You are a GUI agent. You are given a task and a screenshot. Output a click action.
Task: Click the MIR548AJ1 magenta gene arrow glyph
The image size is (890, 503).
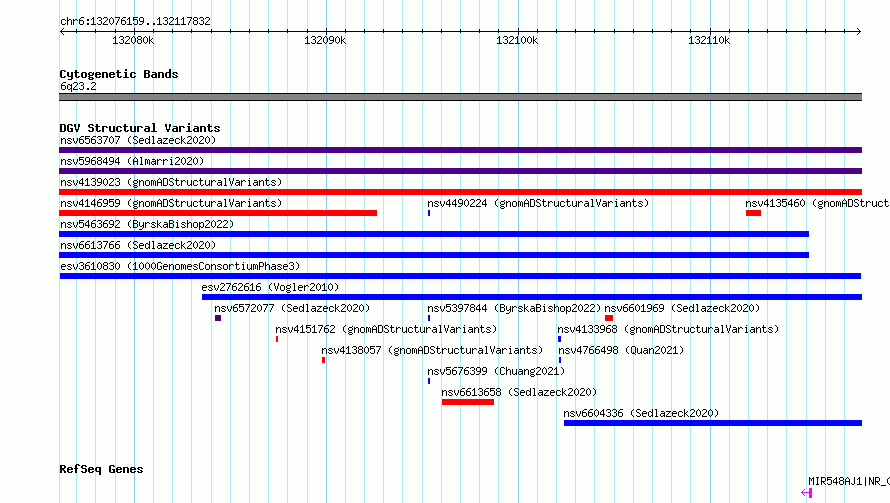[807, 493]
